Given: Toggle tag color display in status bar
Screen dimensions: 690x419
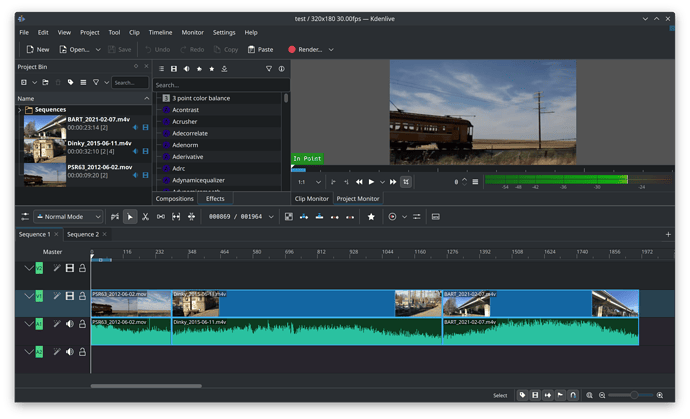Looking at the screenshot, I should pyautogui.click(x=522, y=395).
